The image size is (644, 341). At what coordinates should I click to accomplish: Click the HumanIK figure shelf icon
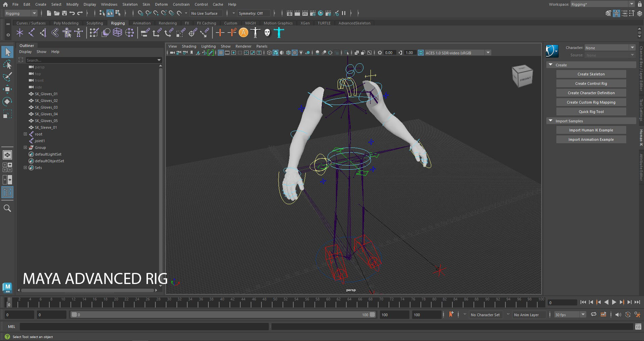[79, 33]
